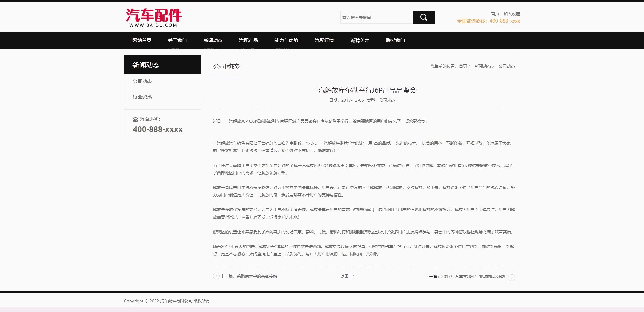
Task: Click the telephone icon beside 咨询热线
Action: tap(135, 120)
